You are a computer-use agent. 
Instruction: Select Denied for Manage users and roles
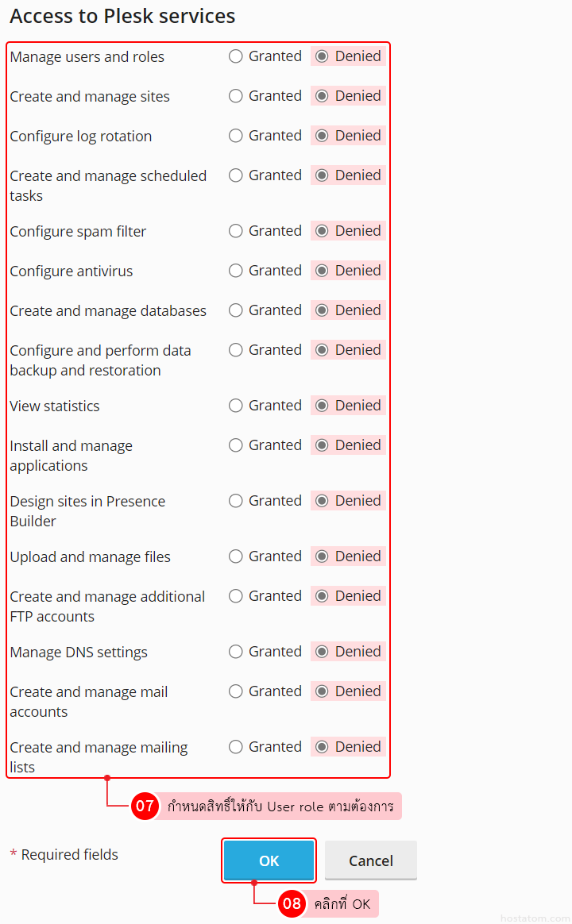coord(322,56)
